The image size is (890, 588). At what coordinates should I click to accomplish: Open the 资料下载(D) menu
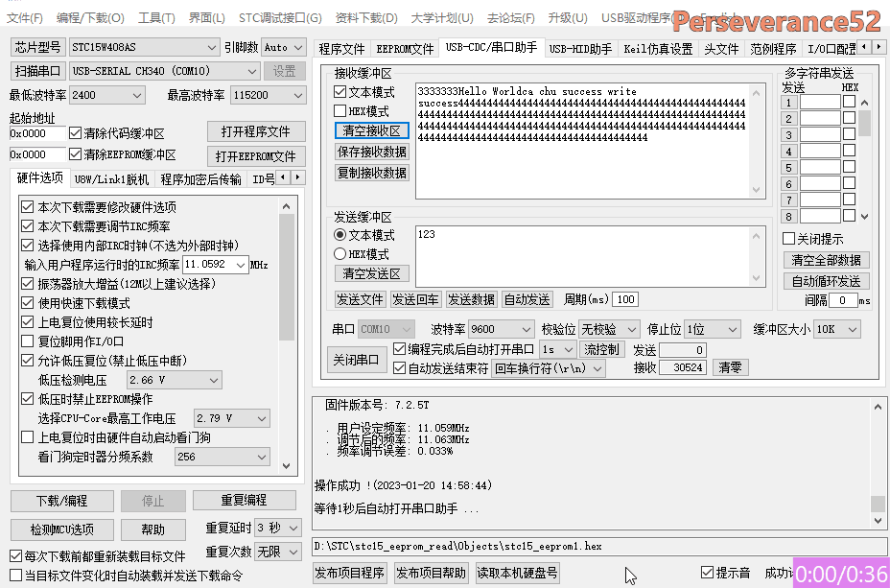click(366, 17)
